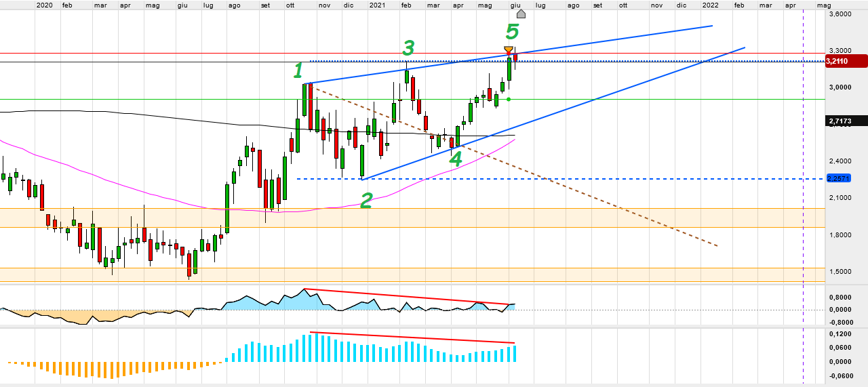The width and height of the screenshot is (868, 387).
Task: Click the 2,4000 price axis value
Action: pyautogui.click(x=841, y=161)
